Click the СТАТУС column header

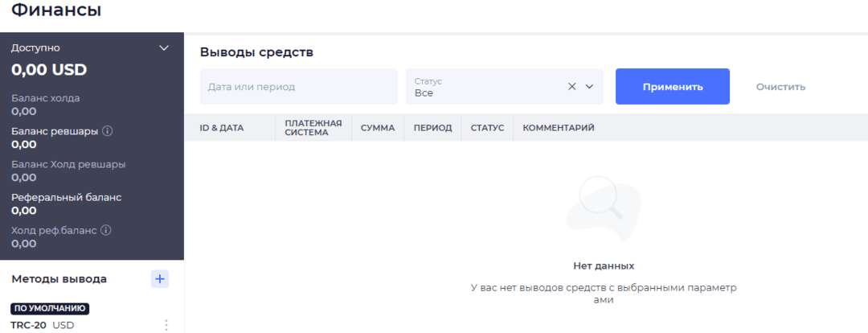coord(487,128)
